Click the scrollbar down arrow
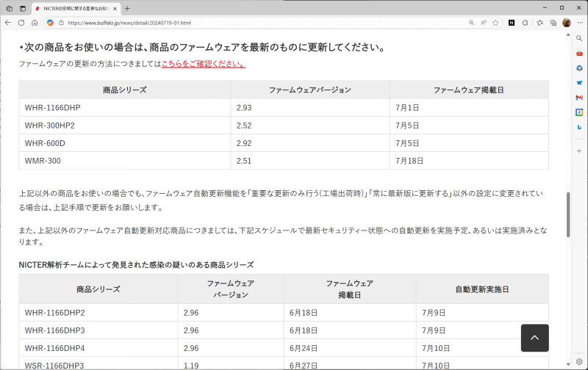Image resolution: width=588 pixels, height=370 pixels. pos(568,364)
